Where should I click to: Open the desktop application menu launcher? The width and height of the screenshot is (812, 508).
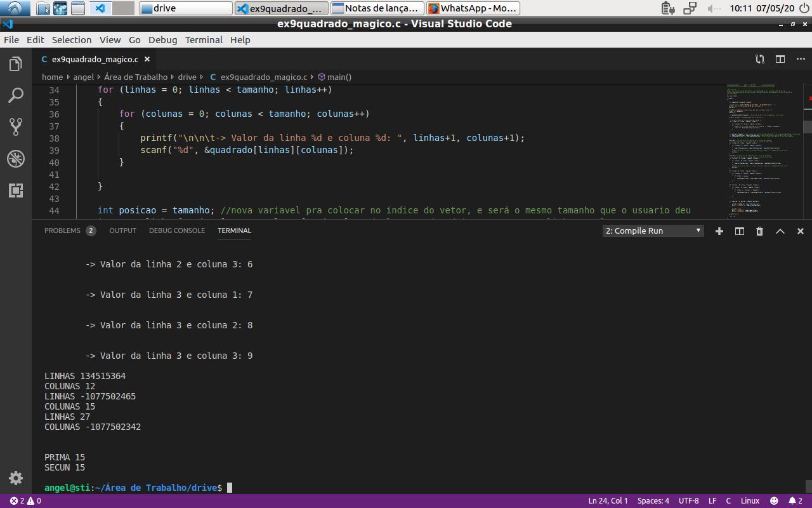click(15, 8)
